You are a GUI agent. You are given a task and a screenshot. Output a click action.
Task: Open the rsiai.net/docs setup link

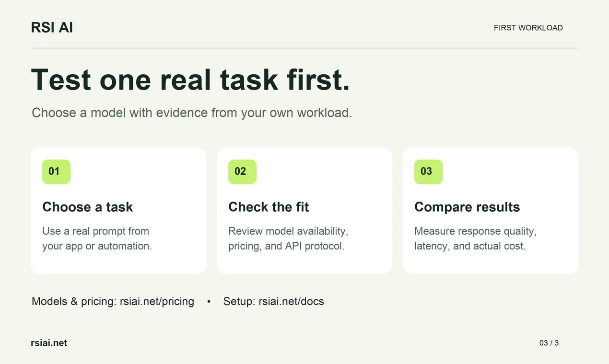291,302
